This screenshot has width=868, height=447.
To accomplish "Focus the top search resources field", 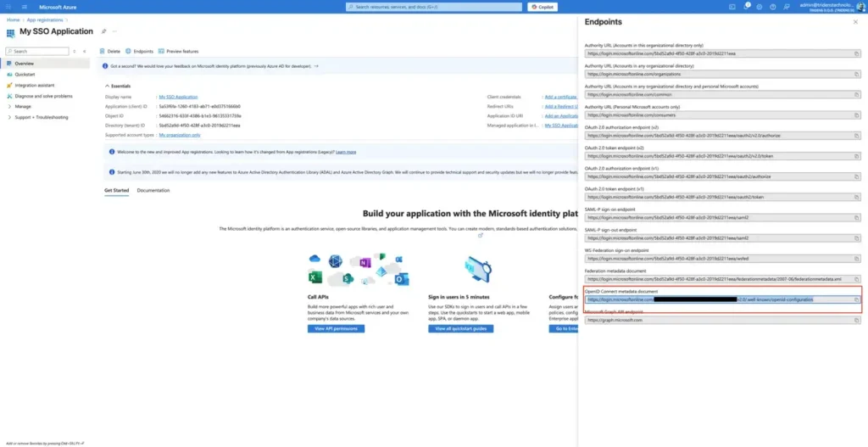I will click(x=432, y=7).
